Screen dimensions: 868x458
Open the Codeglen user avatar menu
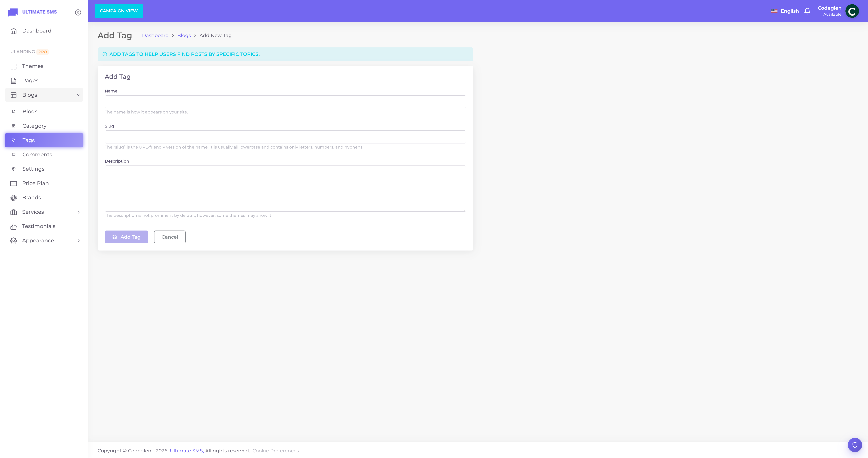[852, 11]
